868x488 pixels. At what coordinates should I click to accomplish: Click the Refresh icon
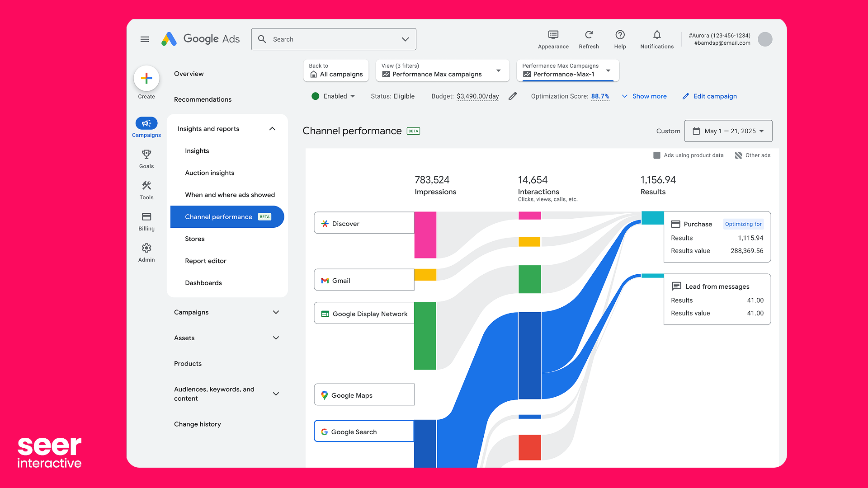coord(589,35)
